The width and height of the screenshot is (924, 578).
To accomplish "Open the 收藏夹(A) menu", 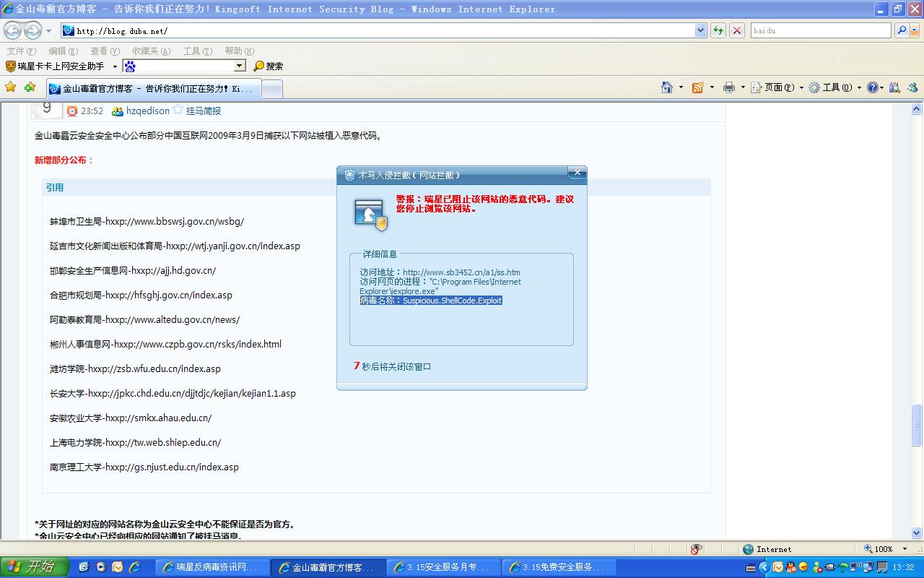I will pyautogui.click(x=151, y=51).
